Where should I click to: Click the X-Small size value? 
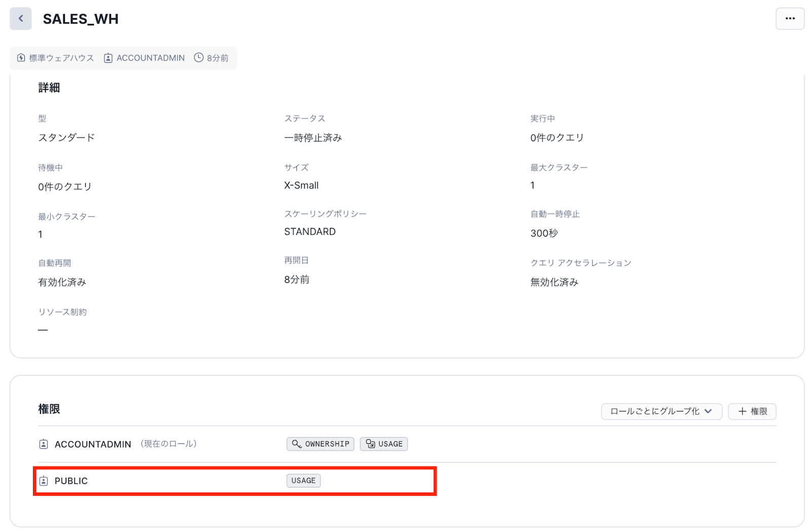pos(301,185)
